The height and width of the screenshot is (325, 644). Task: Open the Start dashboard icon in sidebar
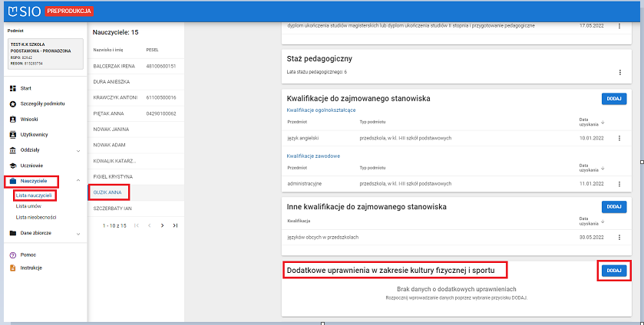pyautogui.click(x=13, y=88)
